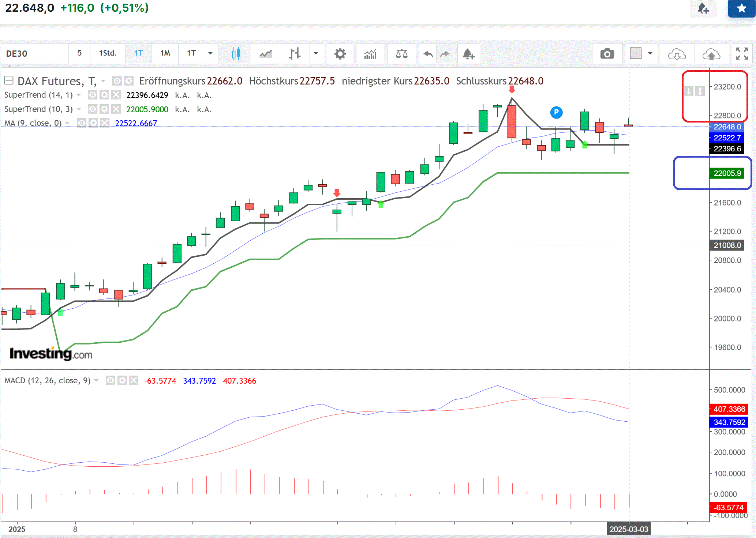This screenshot has height=538, width=756.
Task: Click the Indicators icon in the toolbar
Action: [x=370, y=53]
